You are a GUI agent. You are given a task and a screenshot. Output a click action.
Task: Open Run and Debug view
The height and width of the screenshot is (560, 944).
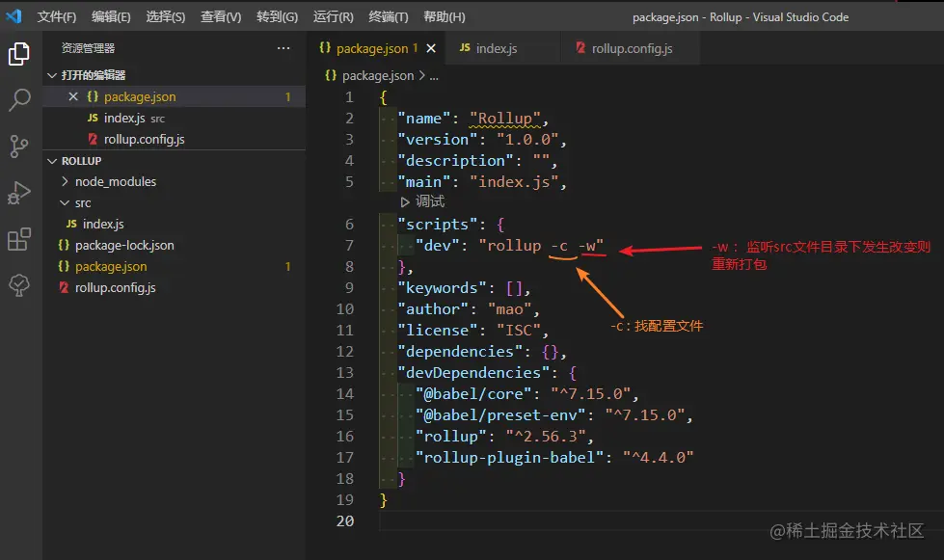(19, 193)
